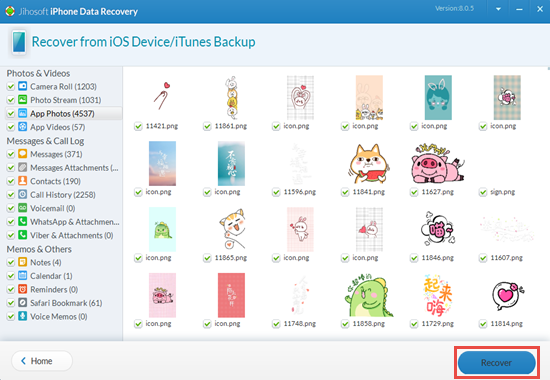The image size is (550, 380).
Task: Open the pink pig 11627.png thumbnail
Action: [x=438, y=164]
